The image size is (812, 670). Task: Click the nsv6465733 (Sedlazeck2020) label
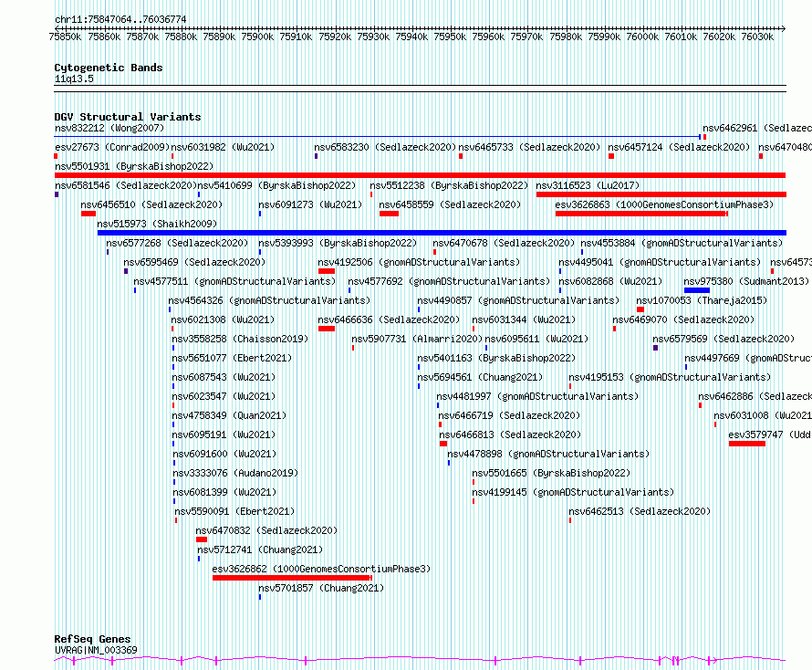[529, 147]
